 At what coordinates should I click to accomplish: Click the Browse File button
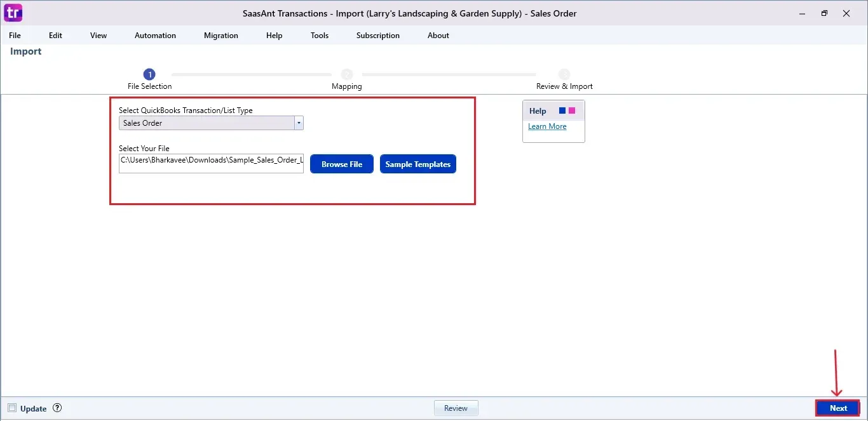coord(342,164)
